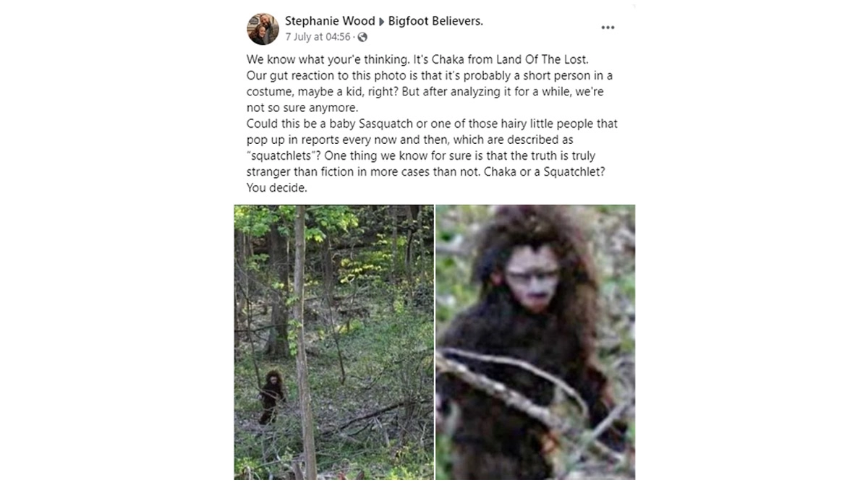
Task: Click the arrow between author and group names
Action: (x=382, y=22)
